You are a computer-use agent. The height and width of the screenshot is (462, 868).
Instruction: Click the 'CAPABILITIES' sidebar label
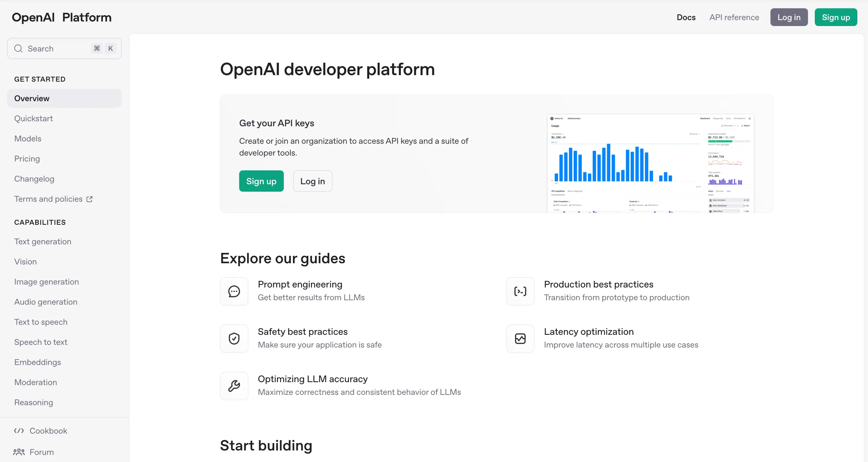(x=40, y=222)
